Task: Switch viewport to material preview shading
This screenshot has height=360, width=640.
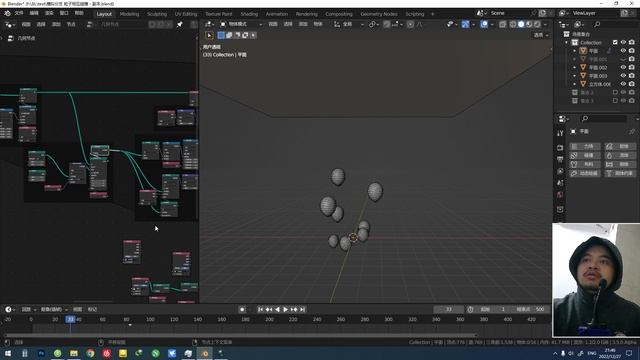Action: (x=529, y=24)
